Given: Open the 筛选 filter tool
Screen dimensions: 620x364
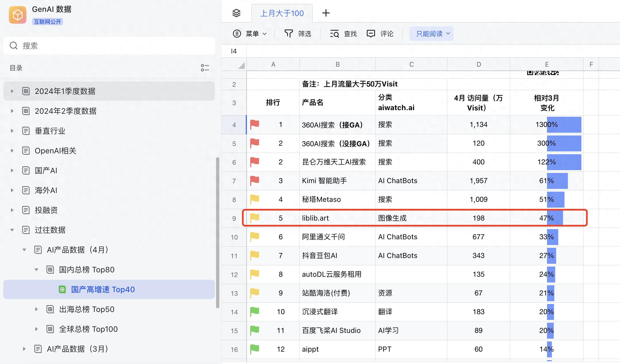Looking at the screenshot, I should coord(298,34).
